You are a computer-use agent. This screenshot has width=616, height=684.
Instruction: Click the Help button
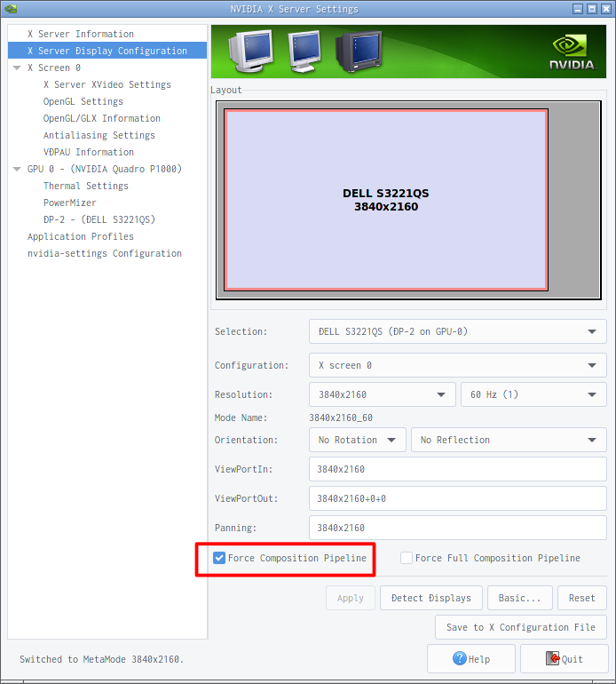coord(471,659)
